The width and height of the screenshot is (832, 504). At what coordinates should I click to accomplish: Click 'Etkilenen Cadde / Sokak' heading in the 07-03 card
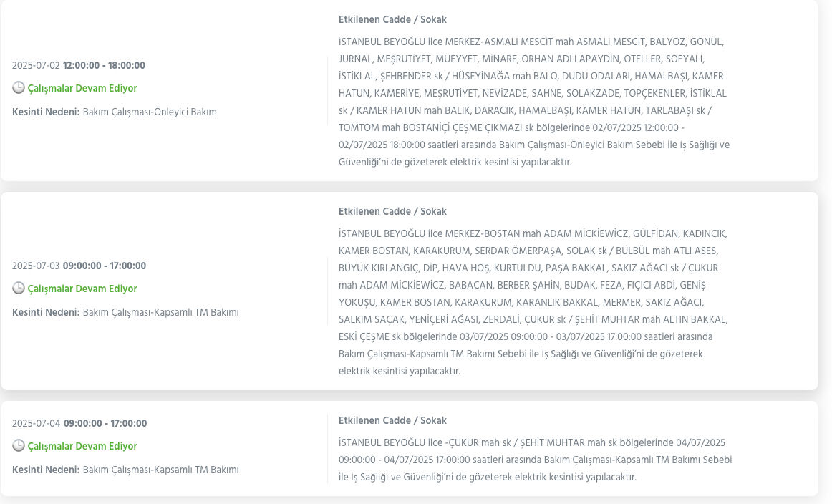pos(392,212)
